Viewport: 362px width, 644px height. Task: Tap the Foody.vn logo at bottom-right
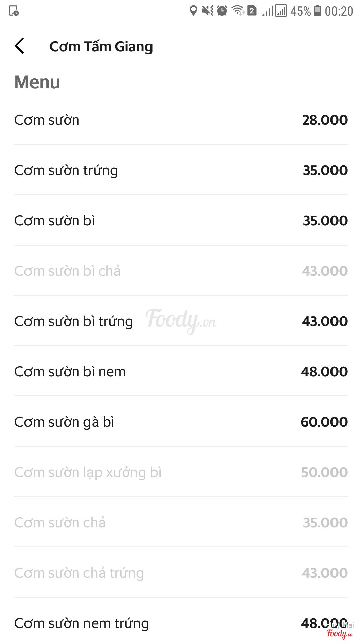(339, 634)
